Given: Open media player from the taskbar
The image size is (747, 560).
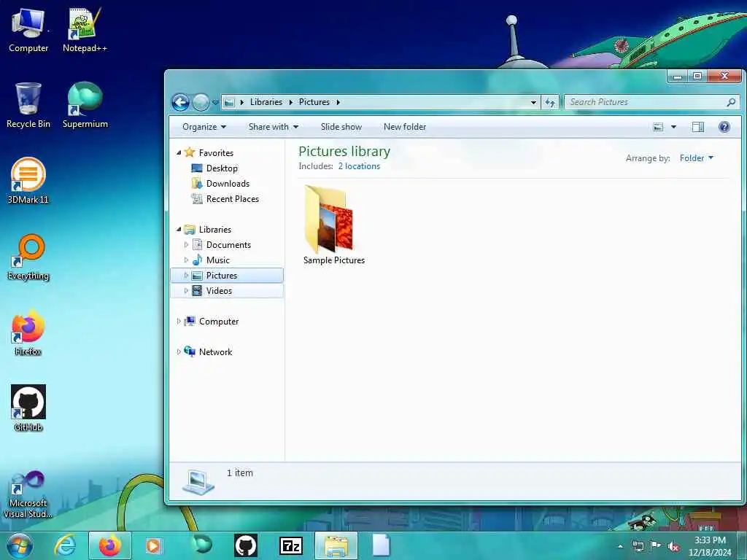Looking at the screenshot, I should coord(154,545).
